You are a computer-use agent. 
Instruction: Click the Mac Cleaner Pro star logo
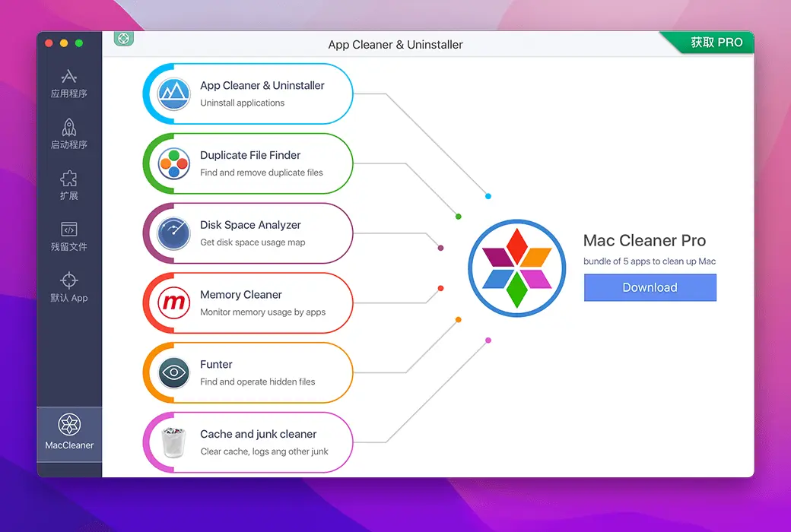point(516,268)
